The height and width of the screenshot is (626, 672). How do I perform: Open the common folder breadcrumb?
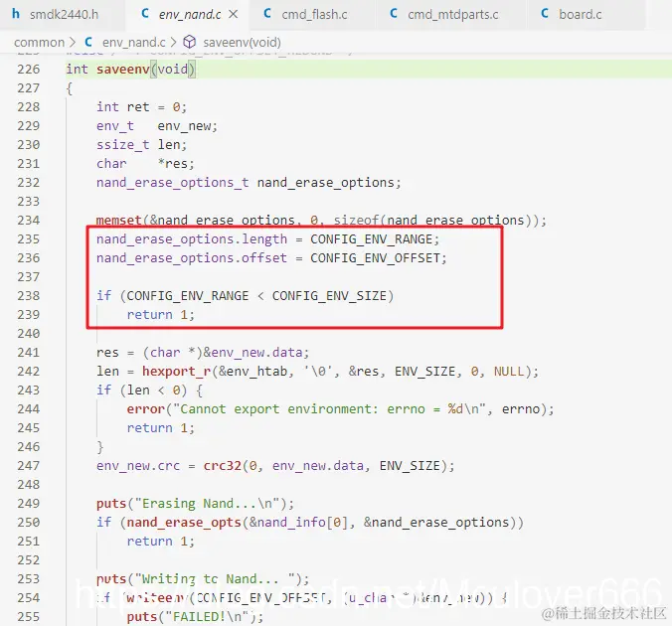coord(39,43)
